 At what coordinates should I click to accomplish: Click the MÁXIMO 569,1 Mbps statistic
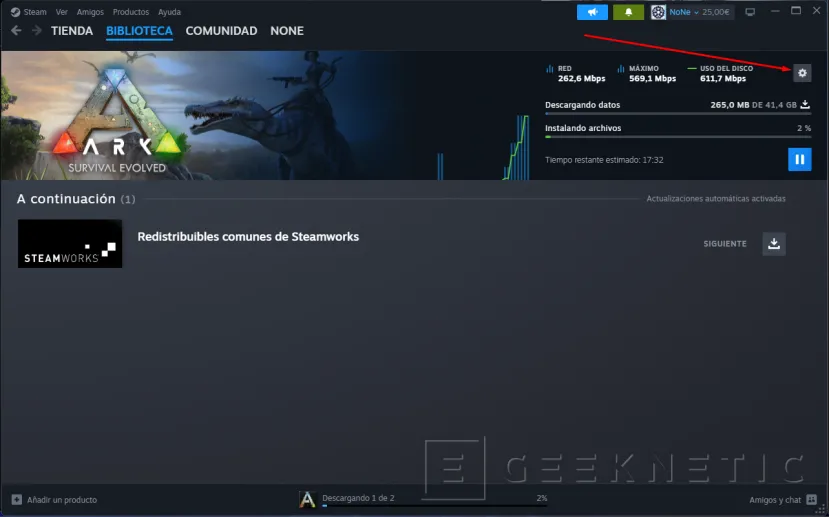[646, 73]
